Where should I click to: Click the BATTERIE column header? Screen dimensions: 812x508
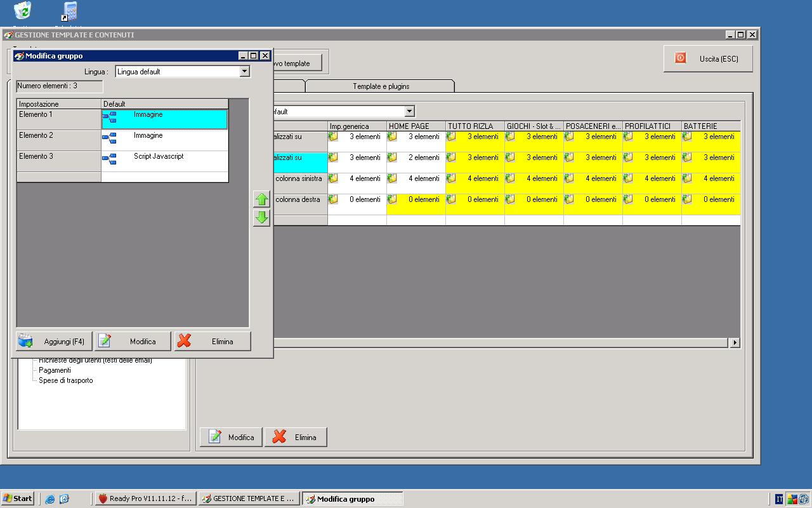[x=710, y=126]
